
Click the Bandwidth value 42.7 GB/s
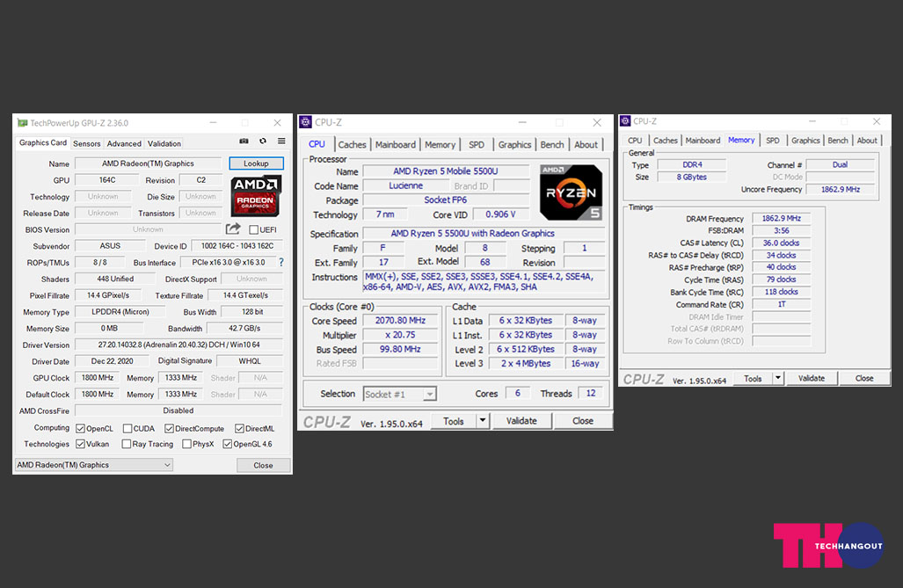[244, 328]
